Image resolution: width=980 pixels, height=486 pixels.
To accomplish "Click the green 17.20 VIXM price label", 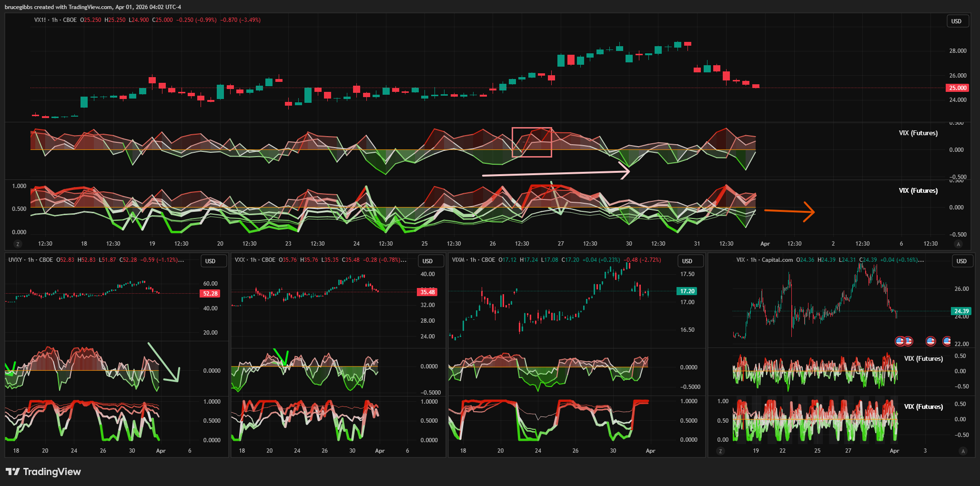I will [x=687, y=291].
